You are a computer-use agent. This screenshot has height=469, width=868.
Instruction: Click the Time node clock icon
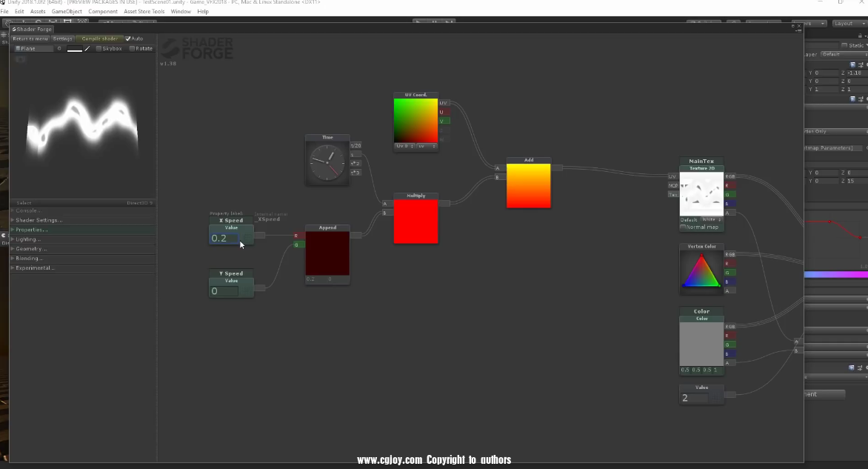[327, 163]
